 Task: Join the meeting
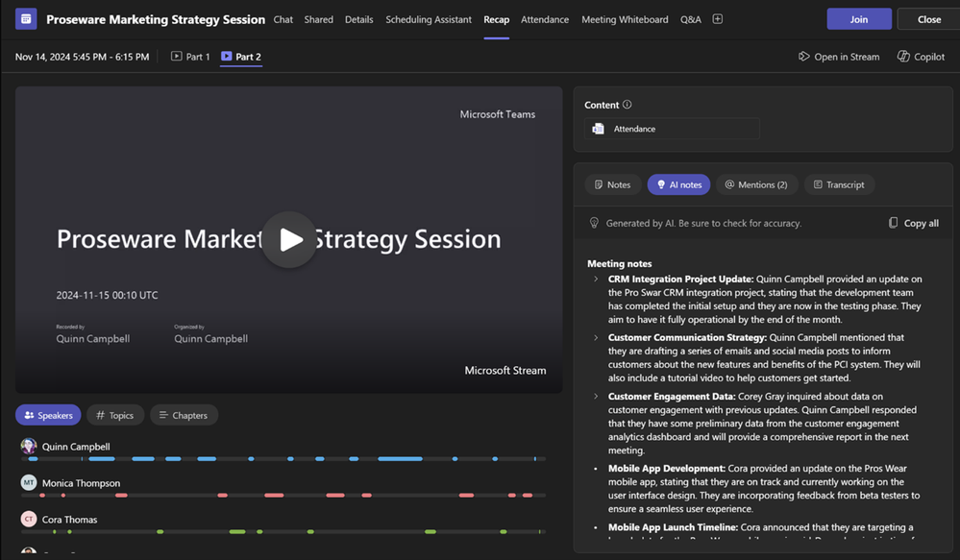coord(859,19)
